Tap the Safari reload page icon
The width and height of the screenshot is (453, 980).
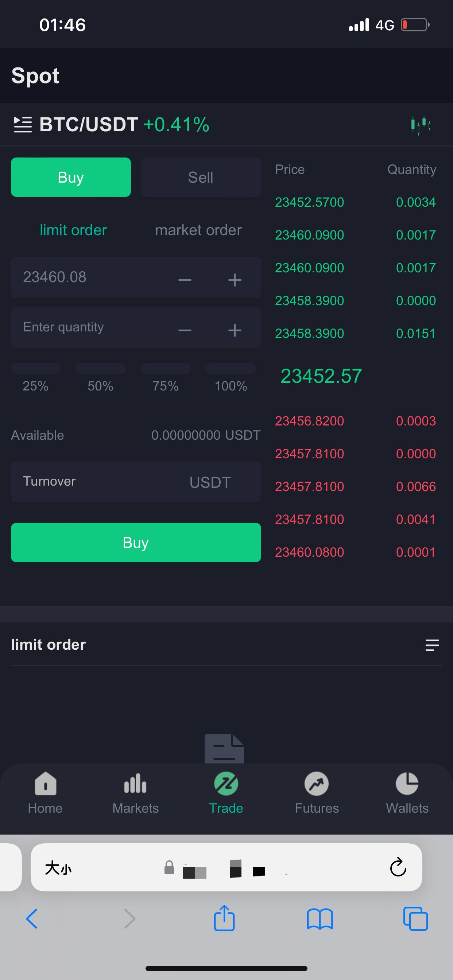point(398,867)
